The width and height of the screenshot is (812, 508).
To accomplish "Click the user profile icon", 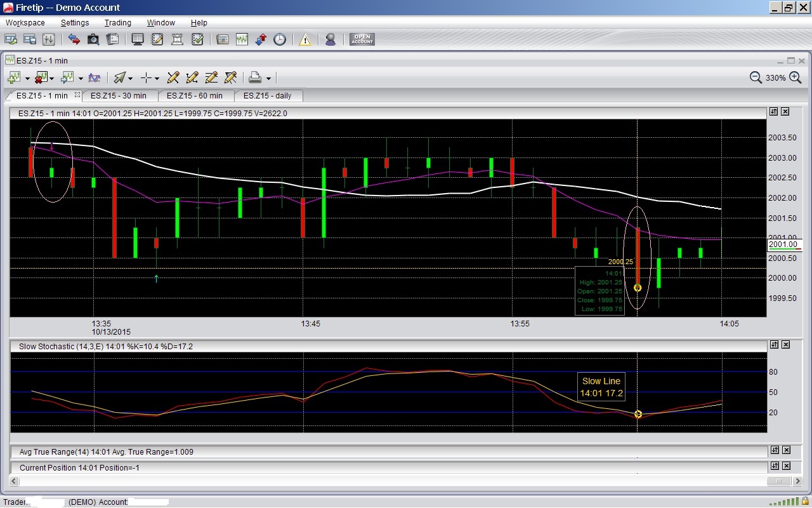I will pyautogui.click(x=331, y=39).
